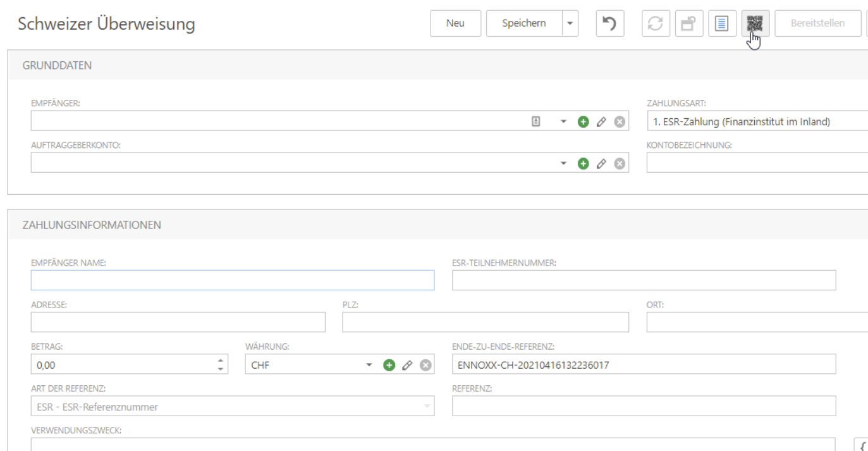Click the undo arrow icon

click(609, 24)
